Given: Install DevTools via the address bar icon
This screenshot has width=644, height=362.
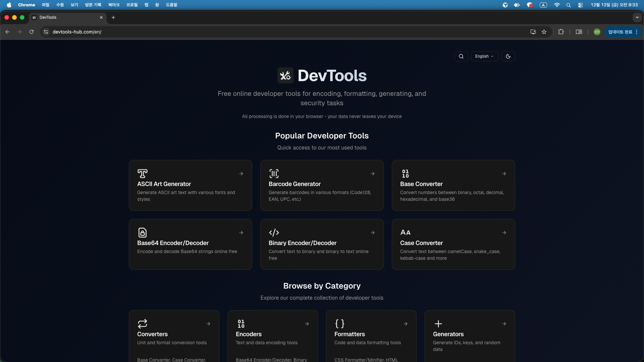Looking at the screenshot, I should (533, 32).
